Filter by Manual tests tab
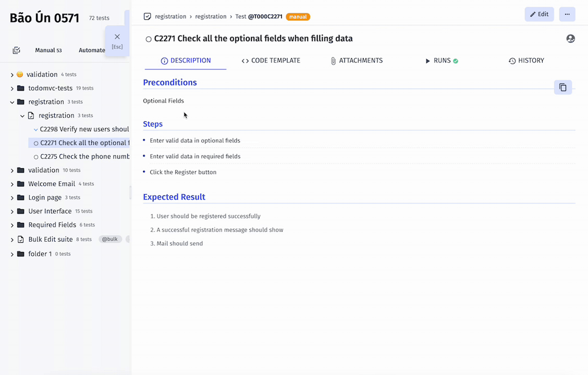 click(48, 50)
